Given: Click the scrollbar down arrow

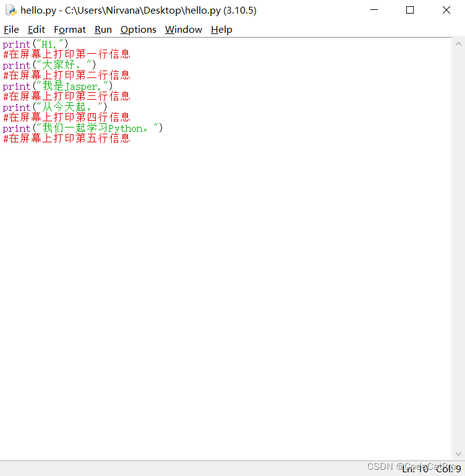Looking at the screenshot, I should 458,454.
